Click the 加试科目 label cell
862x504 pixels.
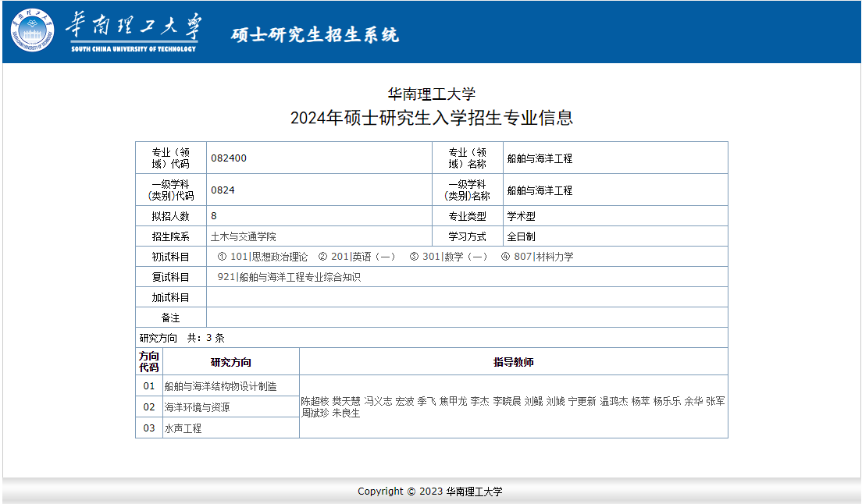coord(171,297)
